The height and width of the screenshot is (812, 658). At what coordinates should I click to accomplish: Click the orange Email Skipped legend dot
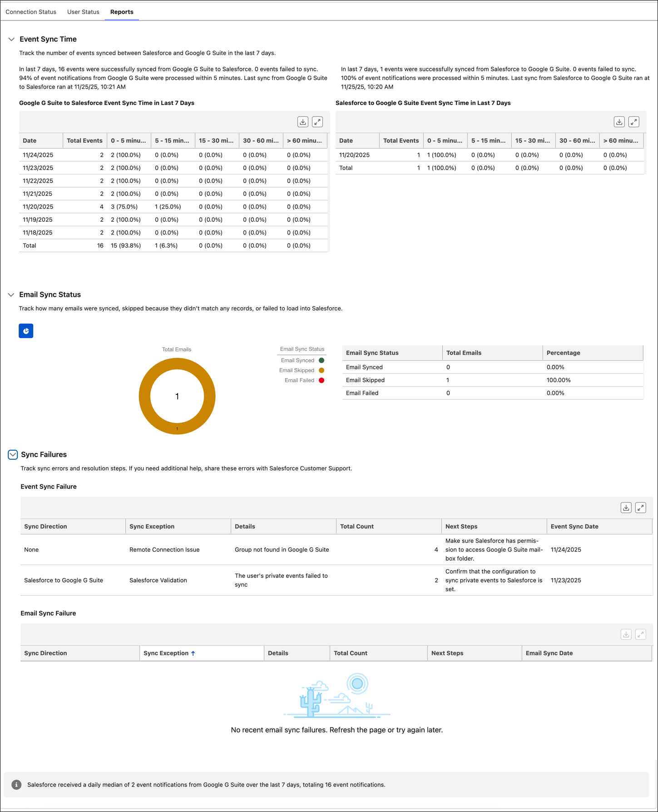coord(322,370)
